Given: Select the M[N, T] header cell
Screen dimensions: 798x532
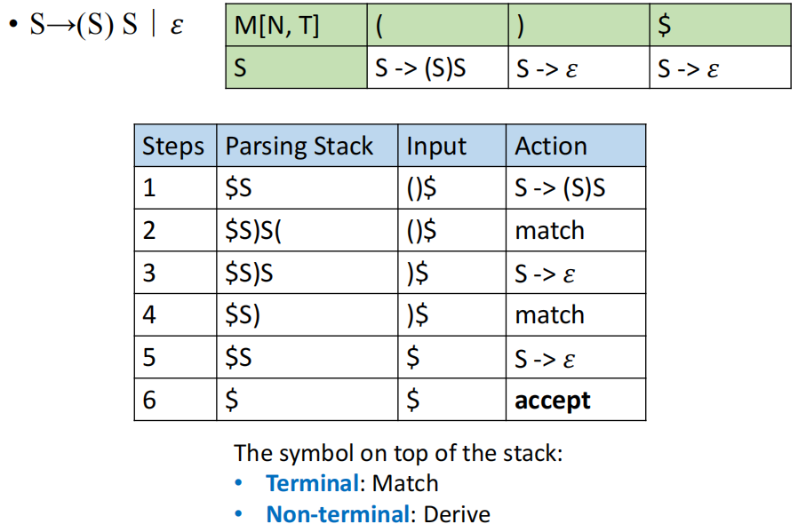Looking at the screenshot, I should [x=276, y=26].
